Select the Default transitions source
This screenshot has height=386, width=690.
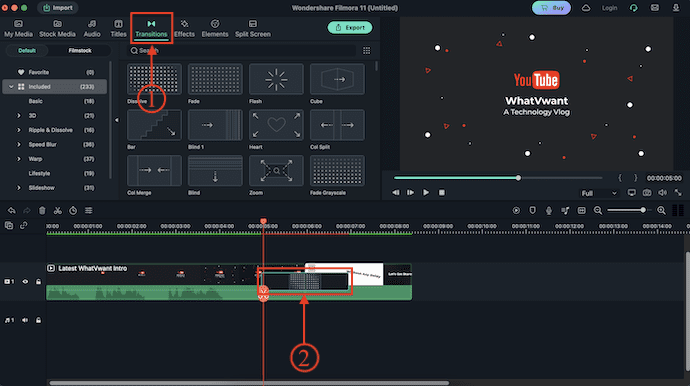click(27, 51)
